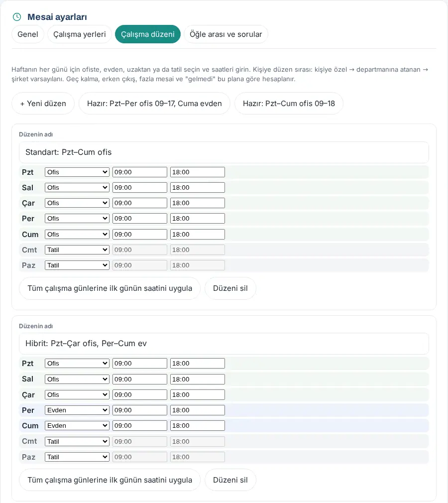Open Cum location dropdown in Standart schedule

coord(77,234)
